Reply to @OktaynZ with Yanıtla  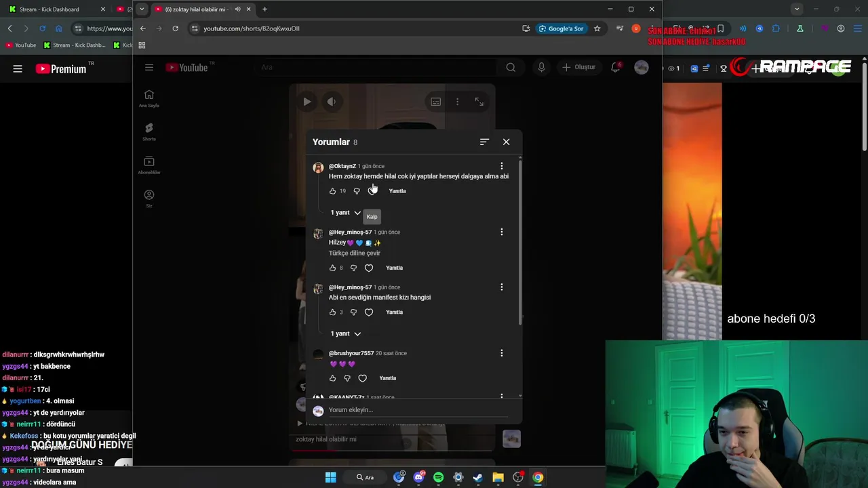(x=397, y=191)
